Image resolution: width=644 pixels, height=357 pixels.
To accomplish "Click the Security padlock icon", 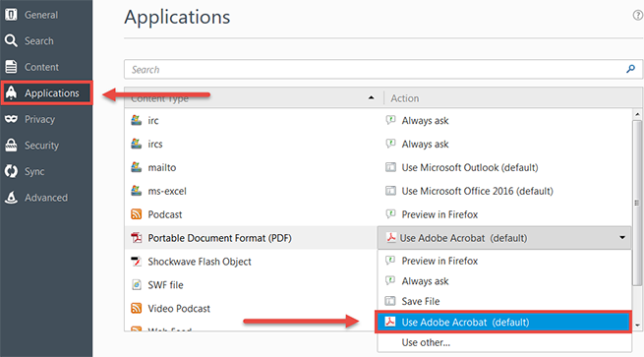I will click(11, 145).
